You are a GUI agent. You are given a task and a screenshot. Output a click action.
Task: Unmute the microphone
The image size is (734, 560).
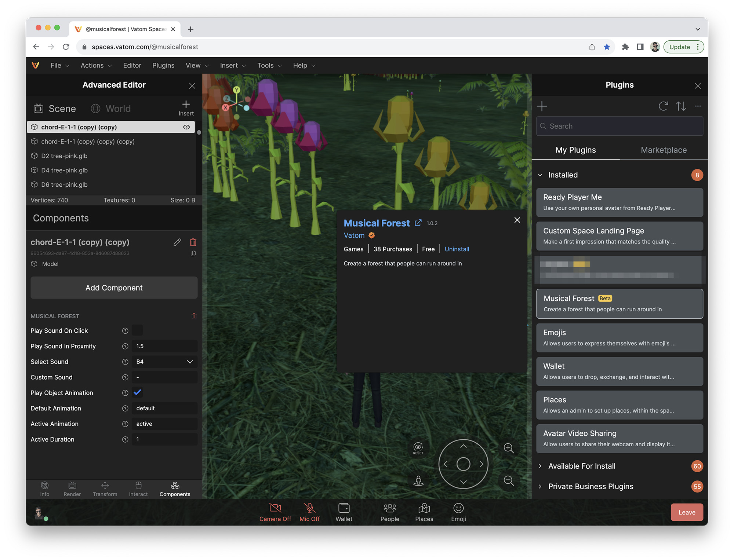(x=310, y=512)
